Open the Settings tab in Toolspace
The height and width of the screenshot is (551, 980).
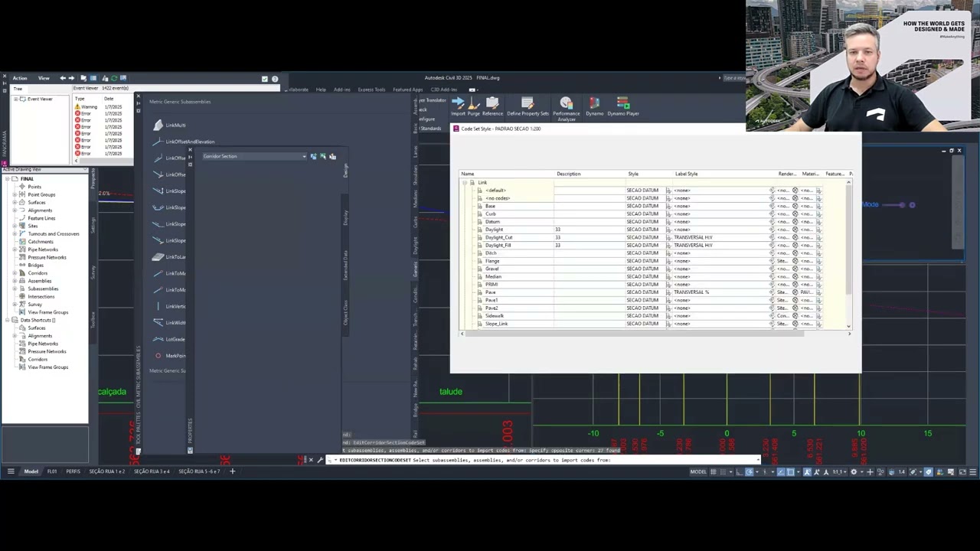coord(93,225)
